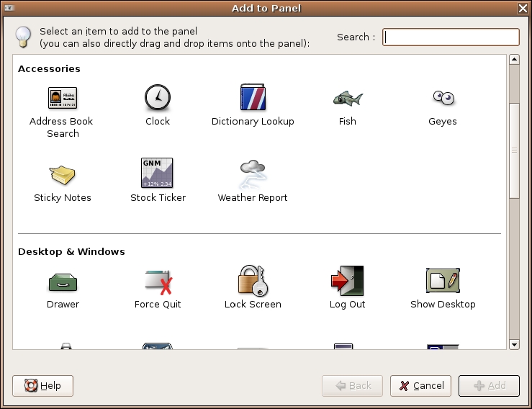Open the Help documentation button
This screenshot has height=409, width=532.
42,386
